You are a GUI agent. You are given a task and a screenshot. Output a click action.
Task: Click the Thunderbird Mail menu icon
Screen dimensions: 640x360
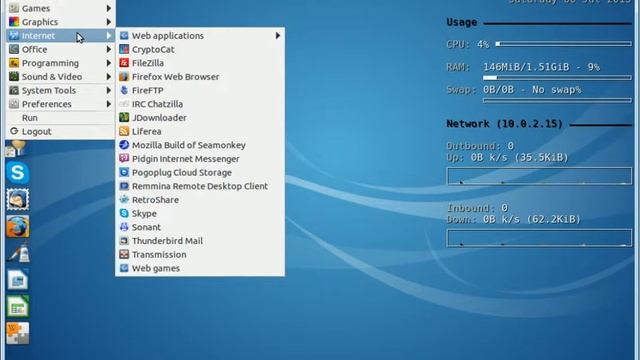pos(124,241)
